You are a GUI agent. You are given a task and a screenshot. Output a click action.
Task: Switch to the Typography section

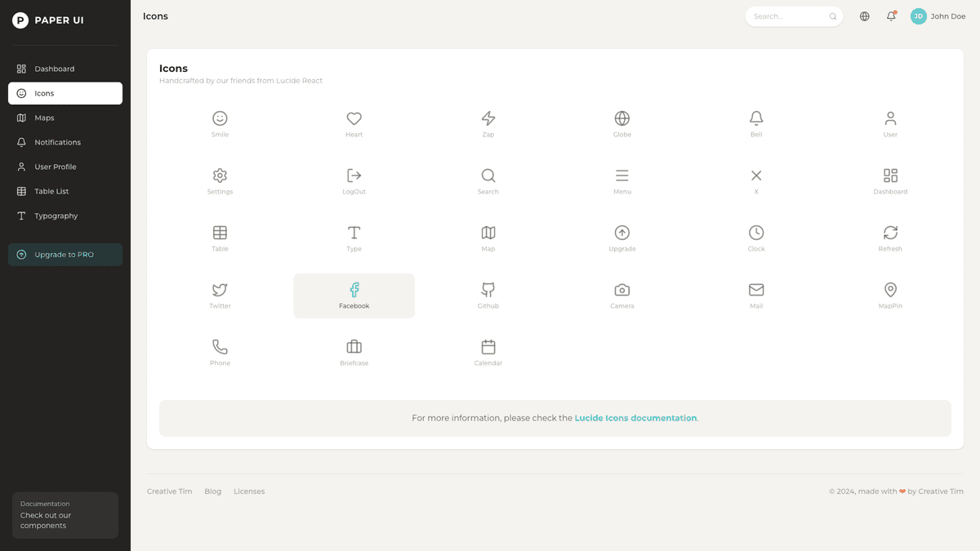pos(54,216)
